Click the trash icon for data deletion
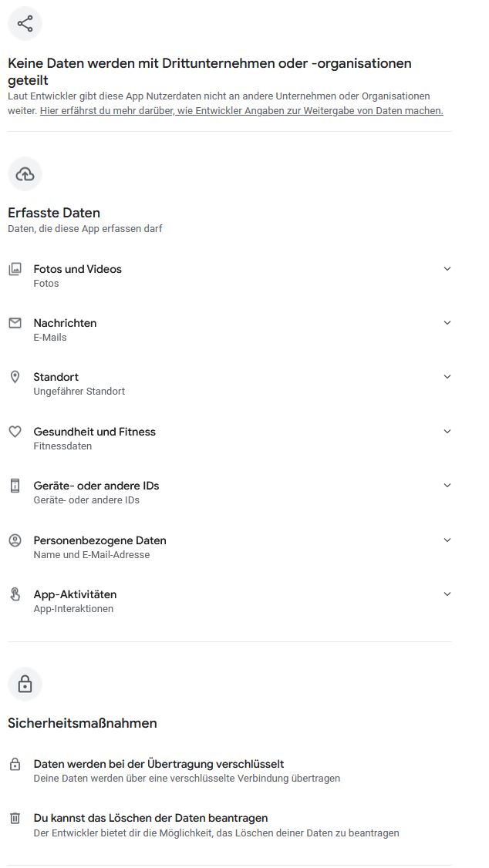This screenshot has height=868, width=489. (15, 818)
